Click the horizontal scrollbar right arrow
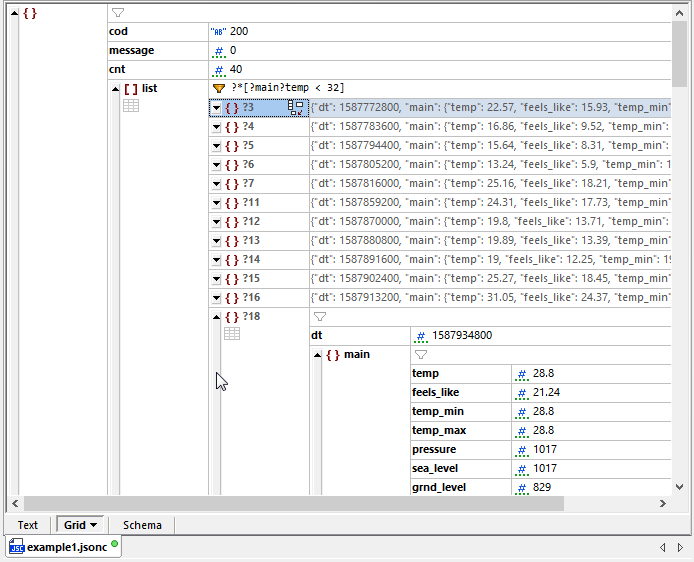Image resolution: width=694 pixels, height=562 pixels. pyautogui.click(x=665, y=503)
